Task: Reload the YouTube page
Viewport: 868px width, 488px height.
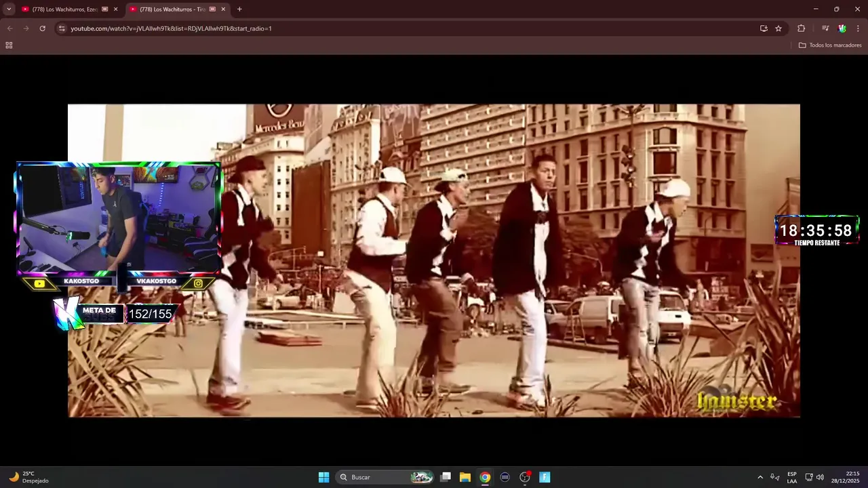Action: click(x=42, y=28)
